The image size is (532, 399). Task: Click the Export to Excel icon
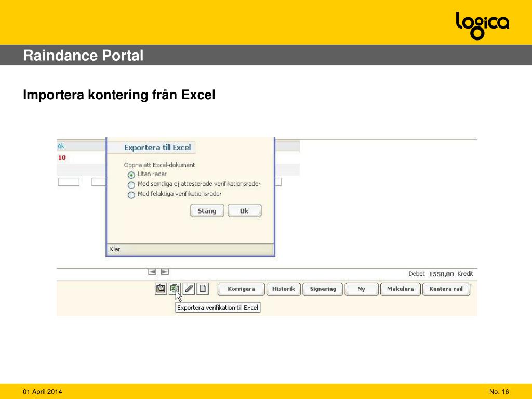[x=175, y=289]
